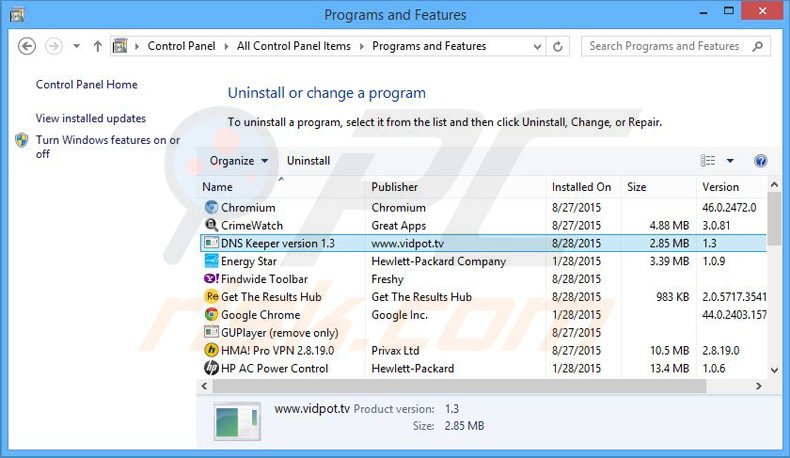Sort by the Size column header
This screenshot has width=790, height=458.
[660, 187]
